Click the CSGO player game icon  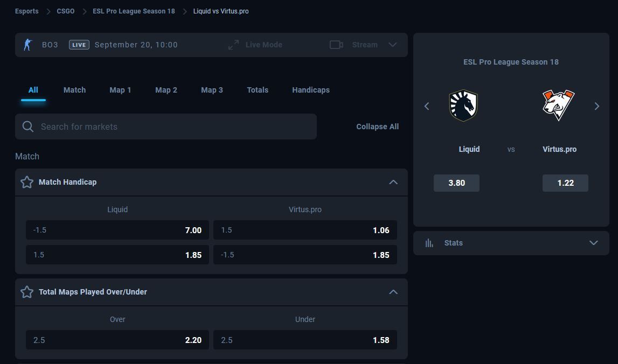[27, 45]
